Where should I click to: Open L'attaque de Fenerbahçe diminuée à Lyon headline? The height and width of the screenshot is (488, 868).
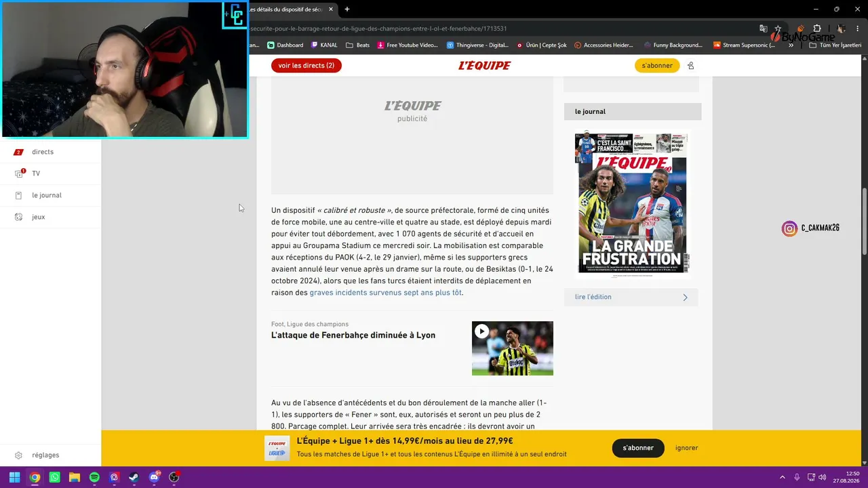point(353,335)
